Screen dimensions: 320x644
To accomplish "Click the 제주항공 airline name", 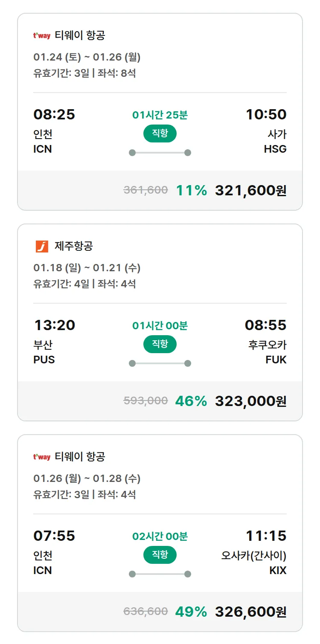I will tap(74, 246).
